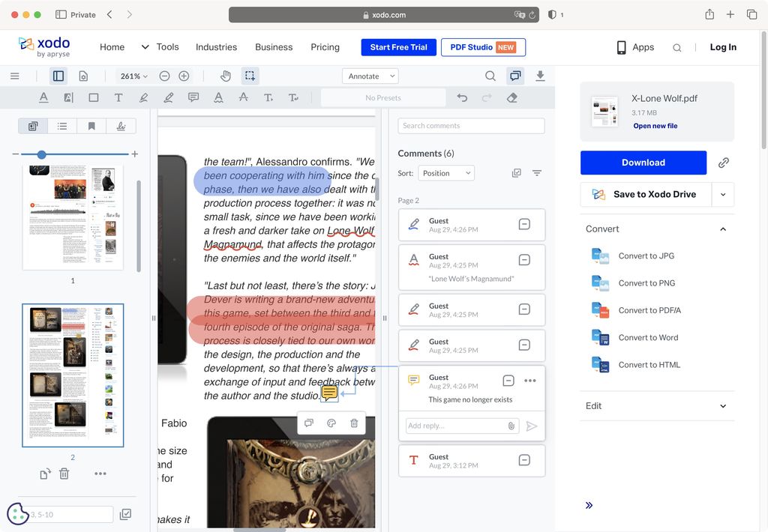Image resolution: width=768 pixels, height=532 pixels.
Task: Open the Sort by Position dropdown
Action: pyautogui.click(x=445, y=172)
